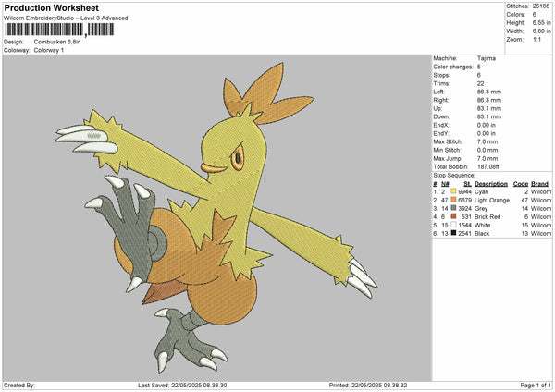Click the Left value '86.3 mm'
The width and height of the screenshot is (555, 392).
click(489, 92)
